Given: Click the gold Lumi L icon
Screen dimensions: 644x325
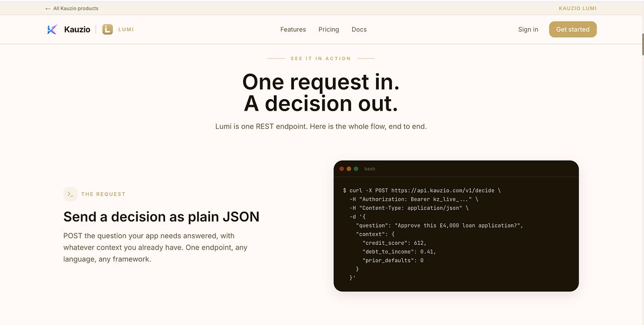Looking at the screenshot, I should coord(108,29).
